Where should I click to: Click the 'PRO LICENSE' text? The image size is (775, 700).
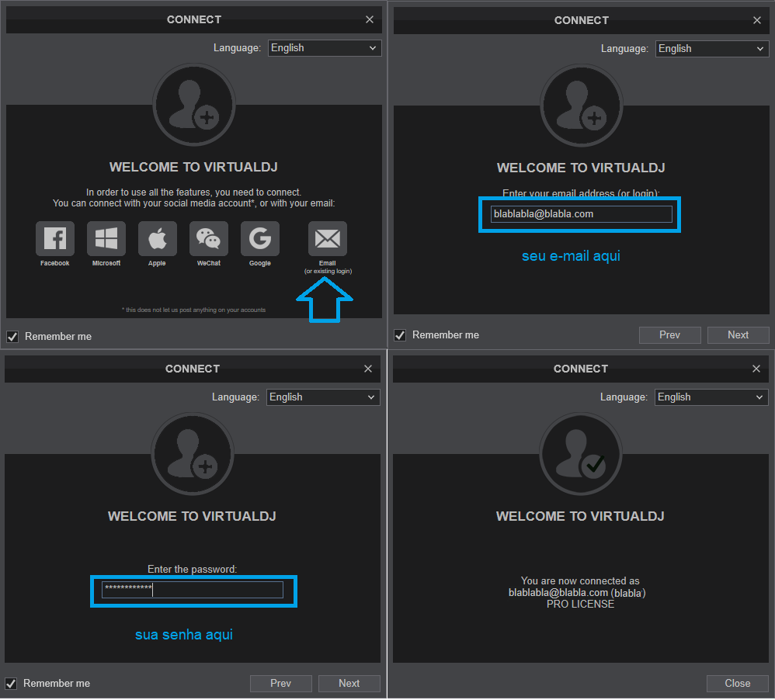580,605
